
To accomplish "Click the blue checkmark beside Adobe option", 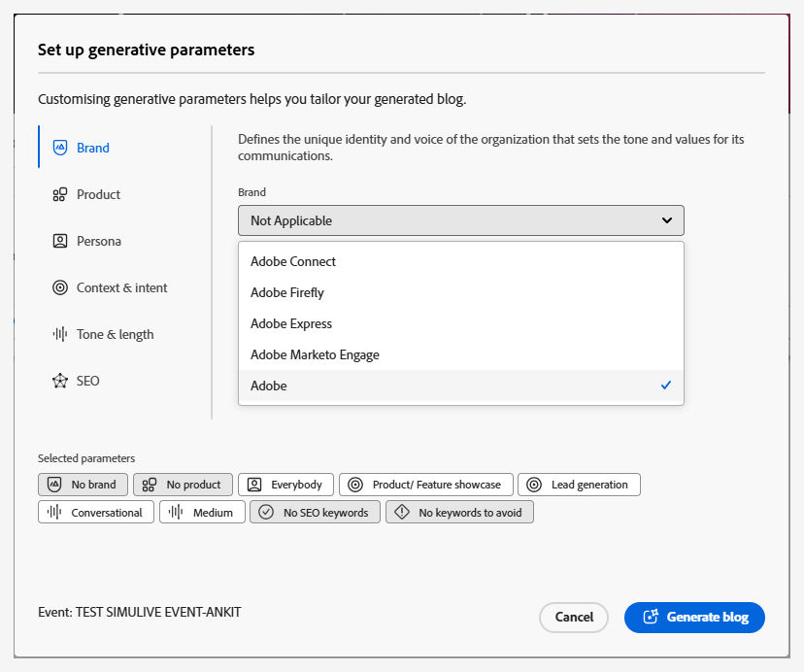I will (x=666, y=386).
